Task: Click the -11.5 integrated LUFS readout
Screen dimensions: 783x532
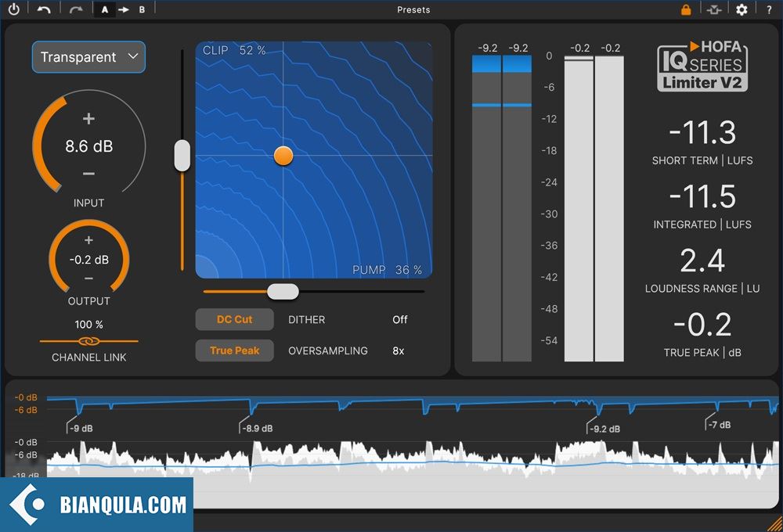Action: [702, 196]
